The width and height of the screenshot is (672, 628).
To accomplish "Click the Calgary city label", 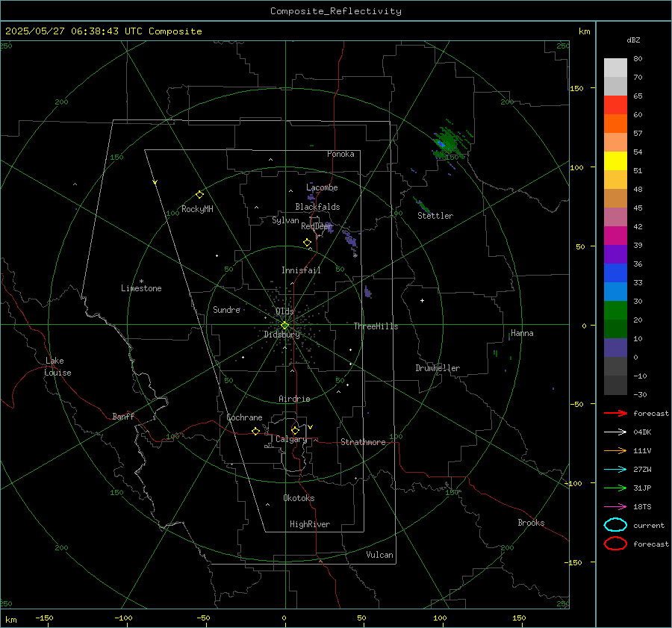I will (x=291, y=439).
